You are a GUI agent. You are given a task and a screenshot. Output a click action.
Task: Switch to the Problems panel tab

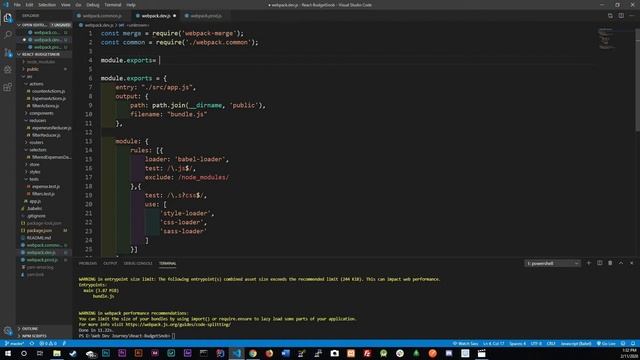click(88, 263)
